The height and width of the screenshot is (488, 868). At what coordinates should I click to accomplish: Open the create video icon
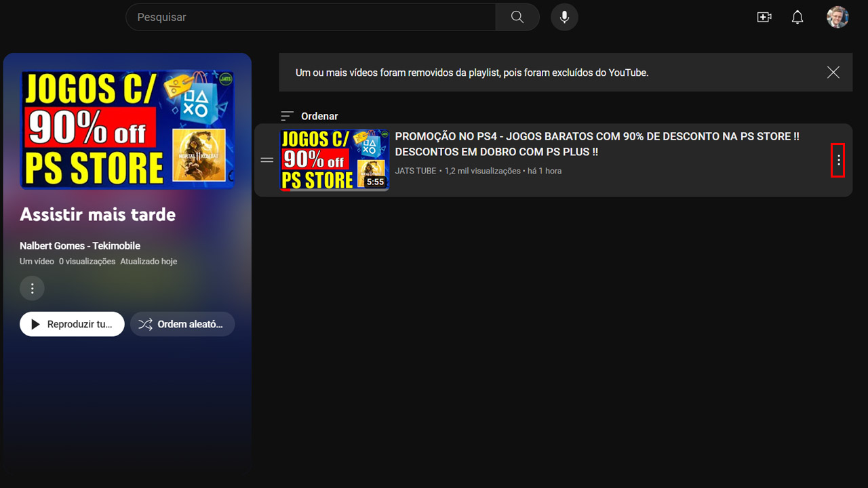(x=764, y=17)
